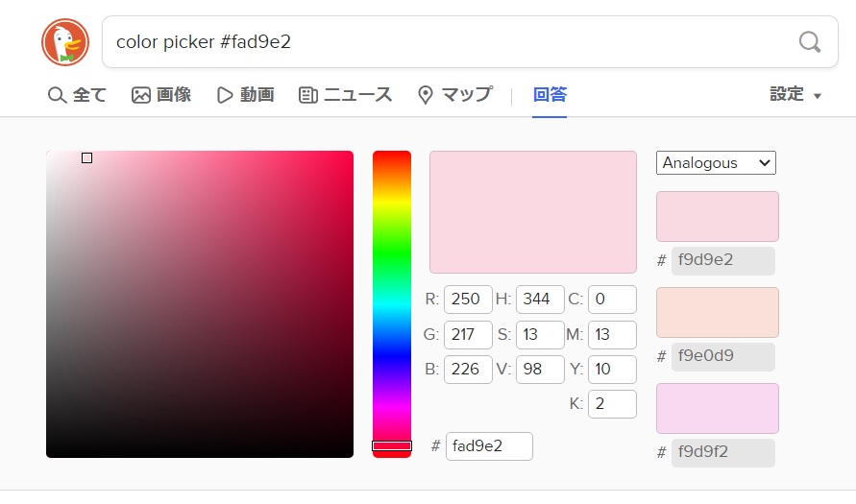This screenshot has width=856, height=504.
Task: Open the 設定 settings dropdown
Action: click(795, 95)
